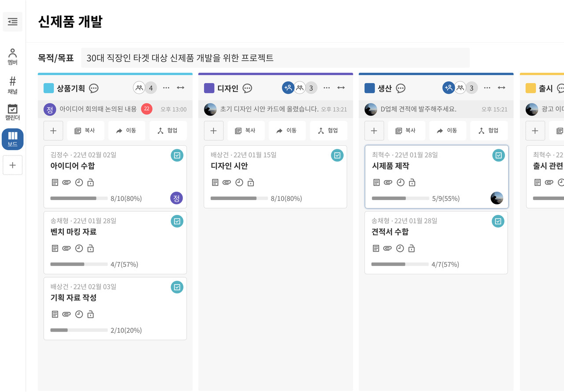Open the 멤버 panel in the left sidebar
This screenshot has width=564, height=392.
click(12, 55)
